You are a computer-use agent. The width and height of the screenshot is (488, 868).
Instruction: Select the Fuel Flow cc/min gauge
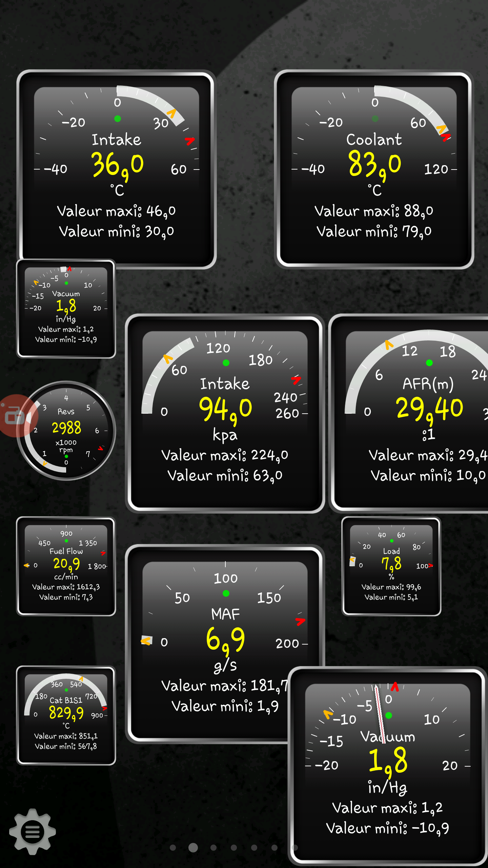66,566
